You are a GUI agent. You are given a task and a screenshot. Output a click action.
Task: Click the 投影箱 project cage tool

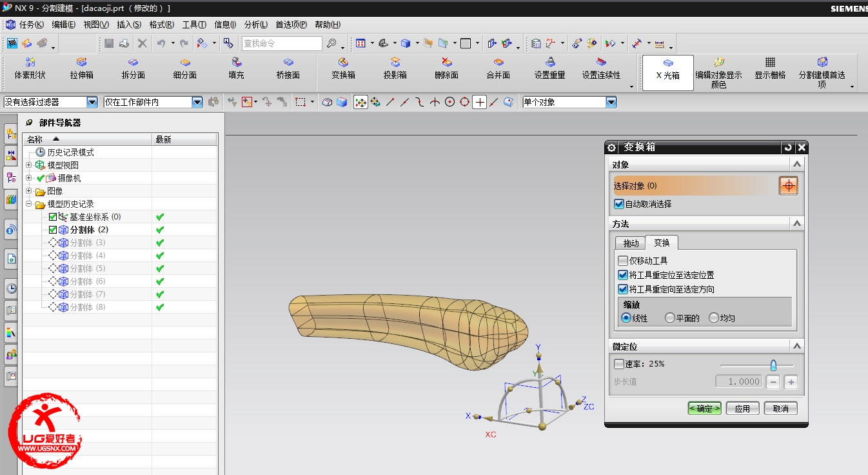tap(395, 68)
